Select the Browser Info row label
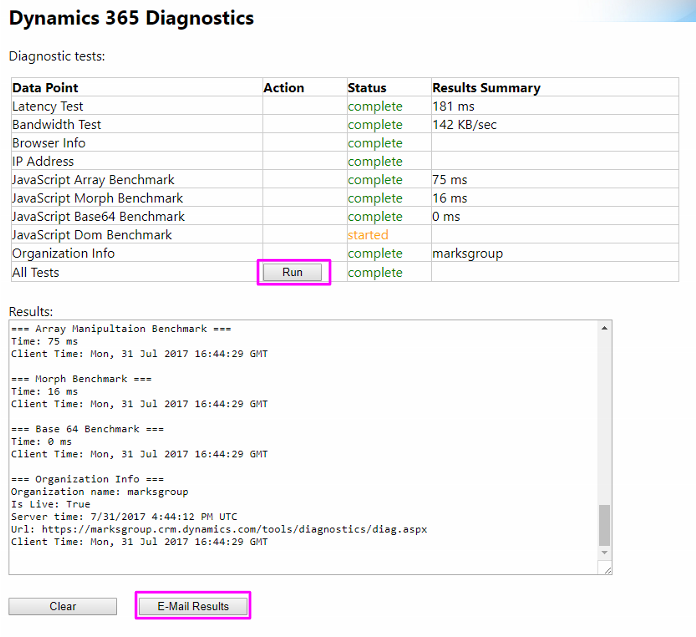 [49, 143]
